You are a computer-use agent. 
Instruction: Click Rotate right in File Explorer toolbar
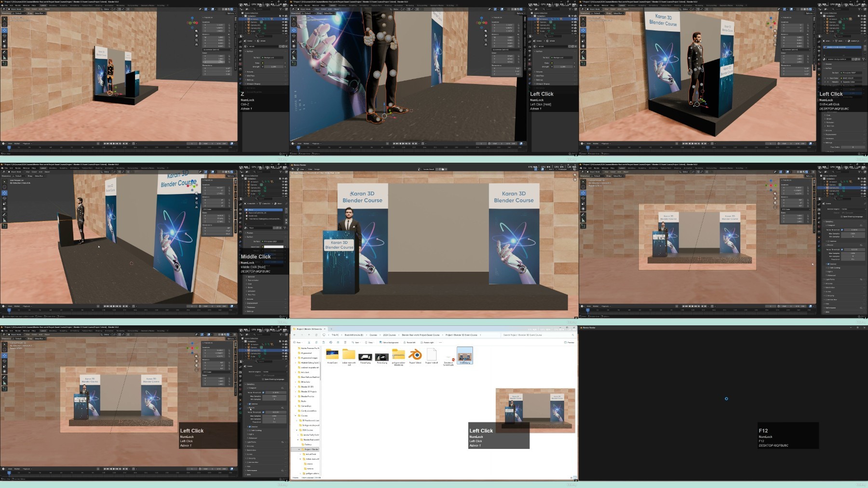pos(428,342)
